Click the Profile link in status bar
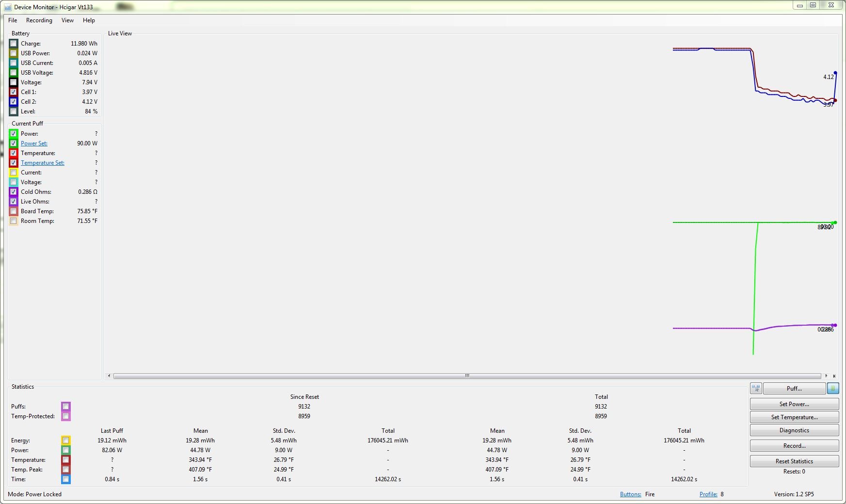The image size is (846, 504). pos(708,494)
